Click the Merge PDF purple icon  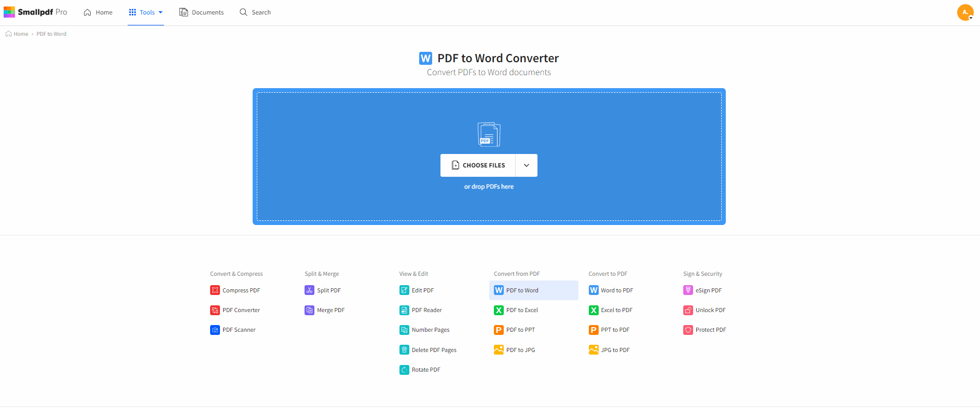[309, 310]
